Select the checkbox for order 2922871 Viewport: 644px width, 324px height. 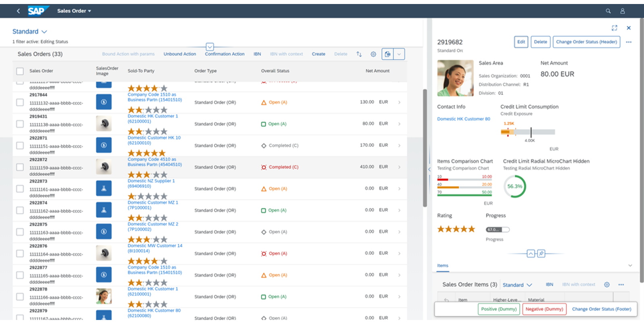[20, 145]
